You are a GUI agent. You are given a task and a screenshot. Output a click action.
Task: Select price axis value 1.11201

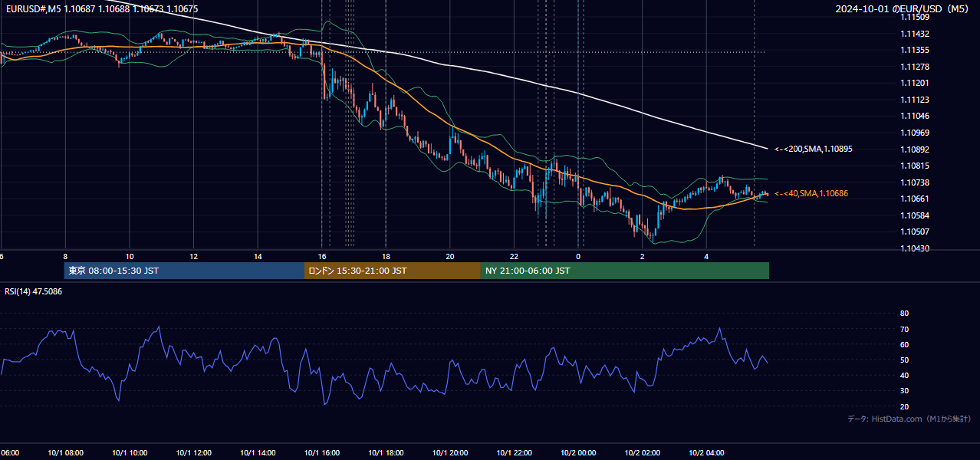tap(915, 83)
